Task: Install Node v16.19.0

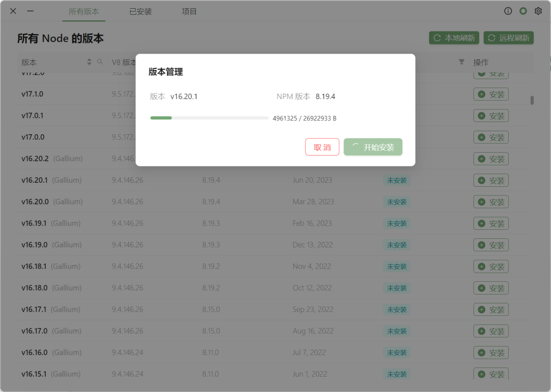Action: [x=491, y=245]
